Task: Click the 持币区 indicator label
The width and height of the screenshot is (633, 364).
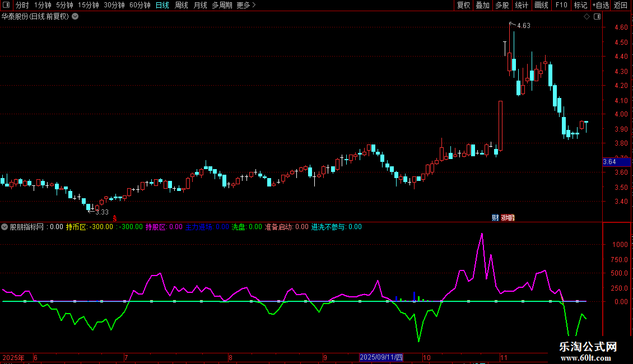Action: (x=76, y=227)
